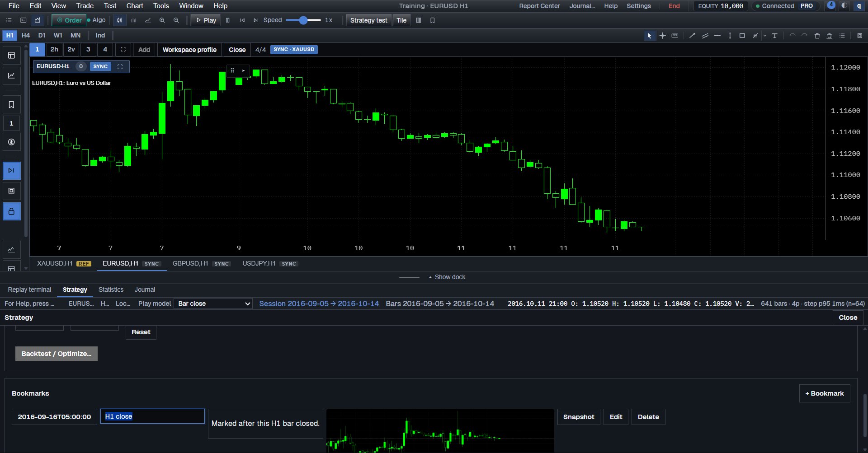Zoom in on the chart
Screen dimensions: 868x453
click(162, 20)
